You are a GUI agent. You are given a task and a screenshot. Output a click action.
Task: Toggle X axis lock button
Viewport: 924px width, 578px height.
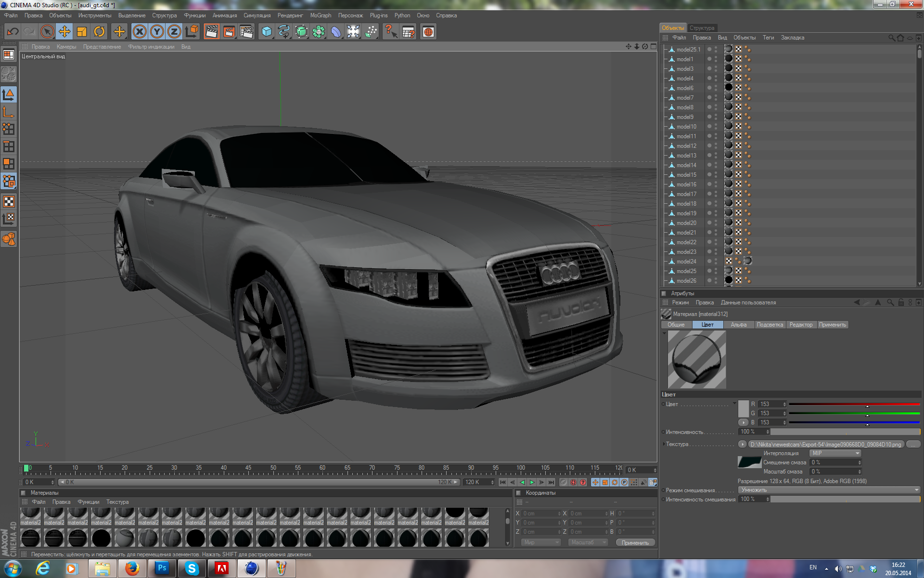click(140, 32)
